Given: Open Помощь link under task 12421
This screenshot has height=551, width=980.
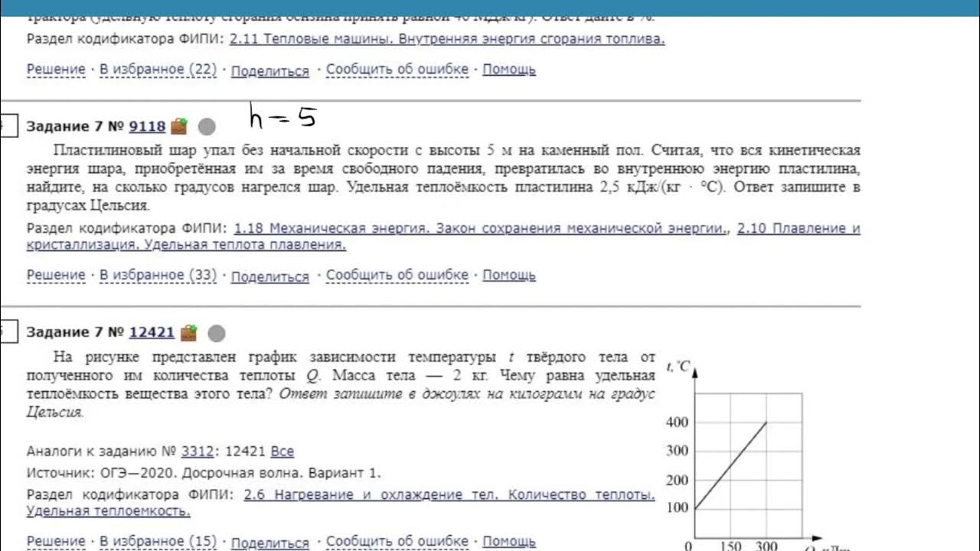Looking at the screenshot, I should pos(509,541).
